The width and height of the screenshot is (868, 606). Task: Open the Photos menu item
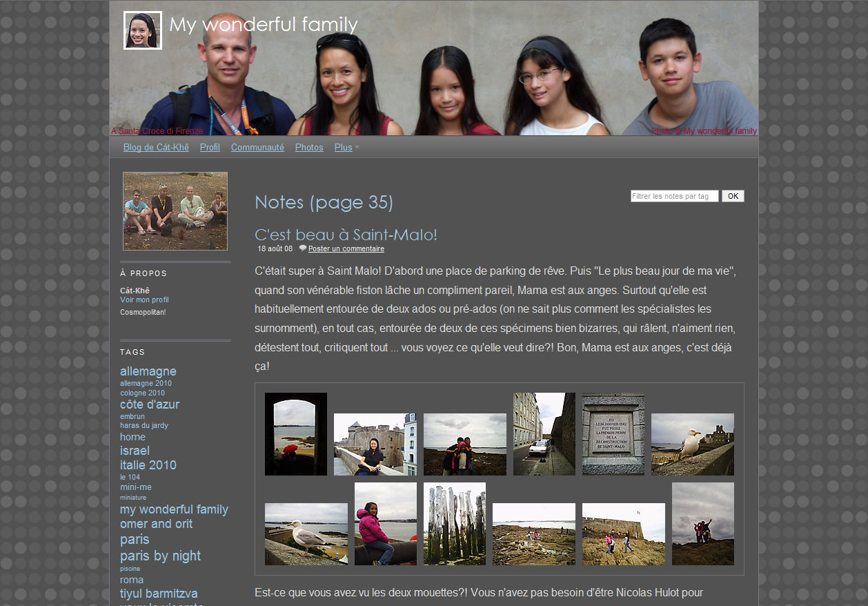309,148
